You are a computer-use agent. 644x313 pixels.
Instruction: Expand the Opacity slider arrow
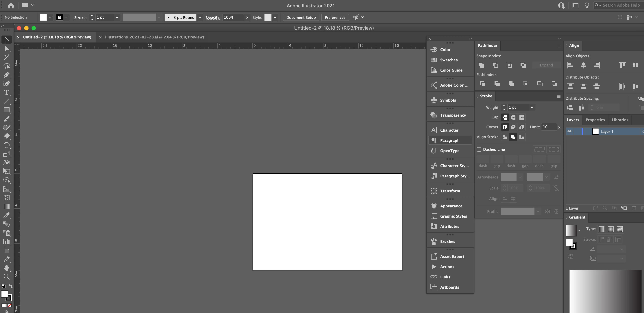247,17
